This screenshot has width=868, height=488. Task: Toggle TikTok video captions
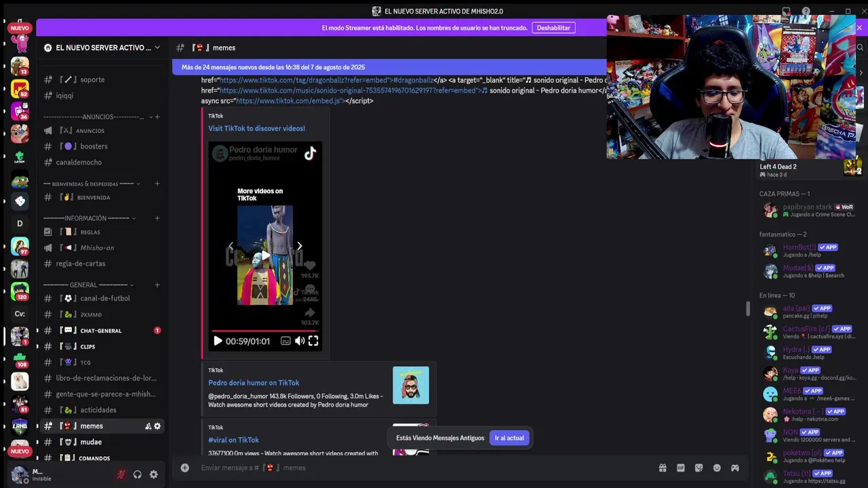coord(285,341)
